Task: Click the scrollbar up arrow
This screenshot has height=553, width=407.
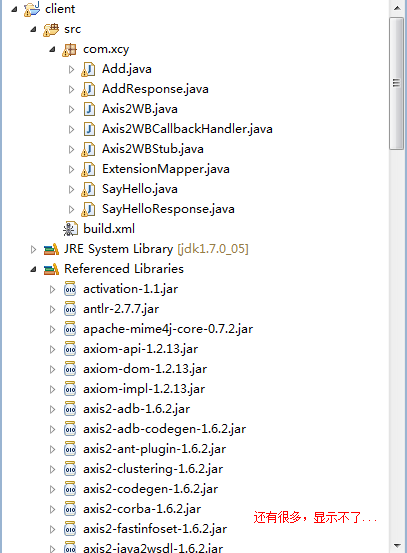Action: 397,8
